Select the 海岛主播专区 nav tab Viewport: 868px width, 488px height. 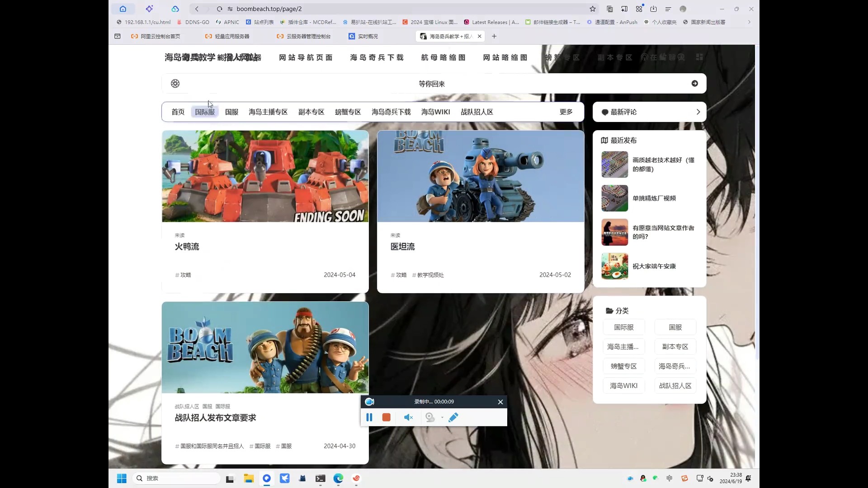[x=268, y=112]
